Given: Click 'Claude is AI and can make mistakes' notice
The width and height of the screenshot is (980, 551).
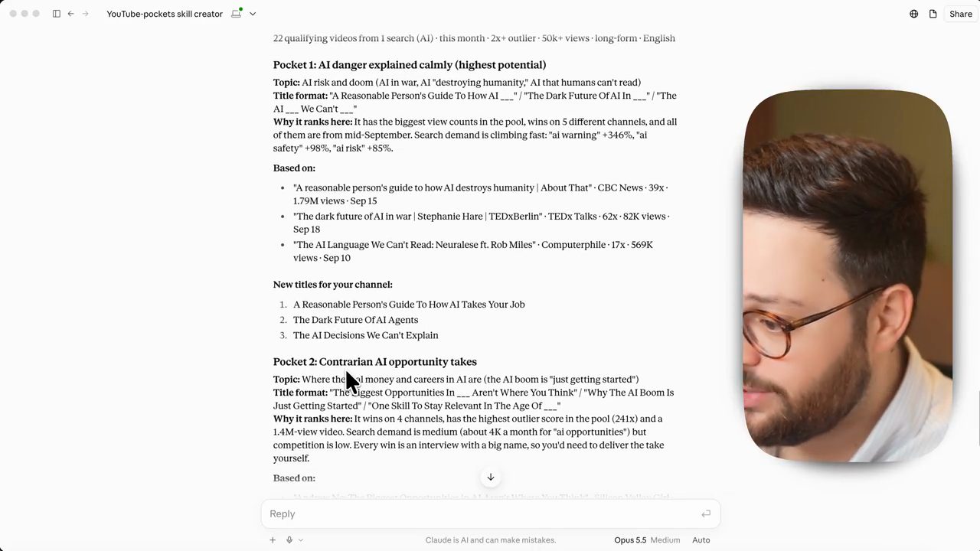Looking at the screenshot, I should [491, 540].
